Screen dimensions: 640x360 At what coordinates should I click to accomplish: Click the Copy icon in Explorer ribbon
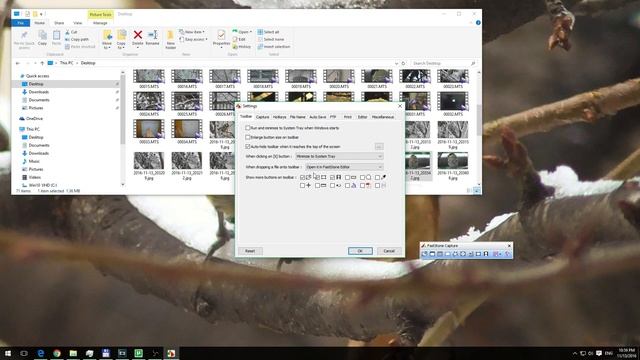pos(42,36)
